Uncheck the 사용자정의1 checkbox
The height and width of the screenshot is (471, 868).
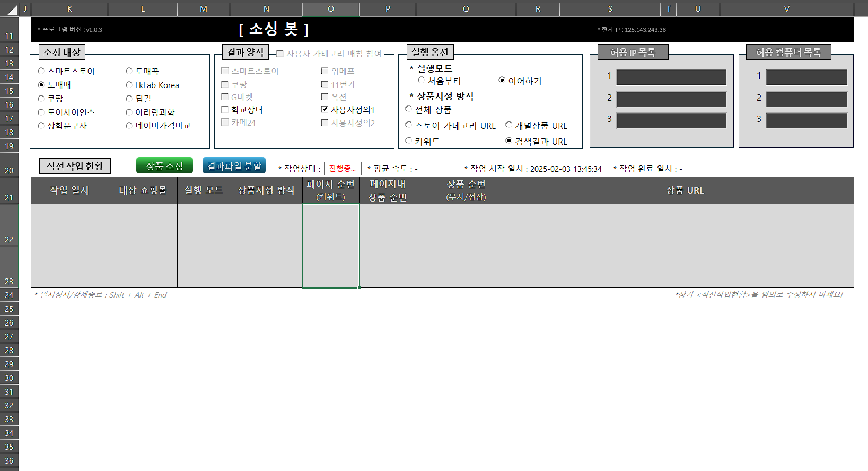[x=325, y=109]
